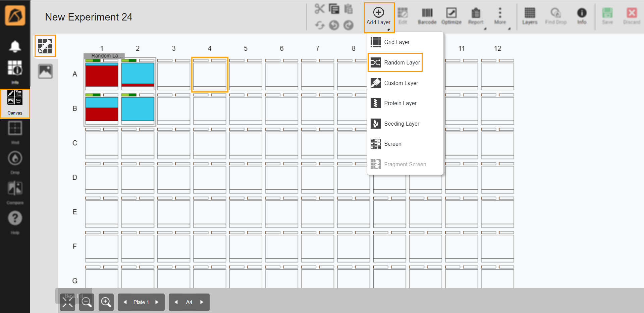Image resolution: width=644 pixels, height=313 pixels.
Task: Toggle Best Fit zoom mode
Action: tap(67, 302)
